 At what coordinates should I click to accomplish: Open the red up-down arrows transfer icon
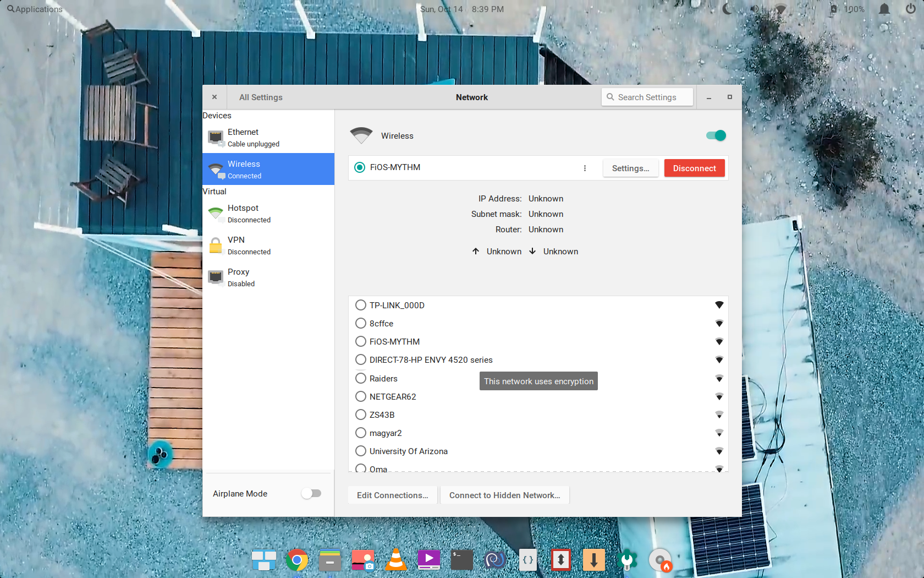point(561,560)
